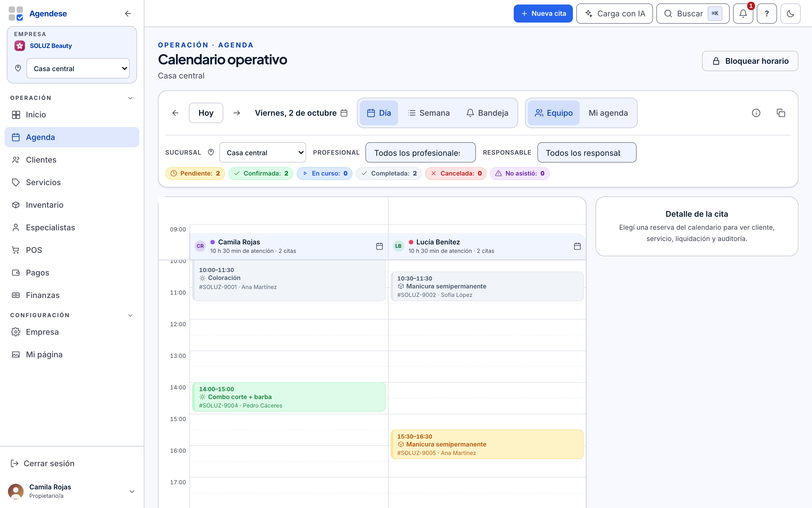Go to previous day arrow
The width and height of the screenshot is (812, 508).
[x=175, y=113]
